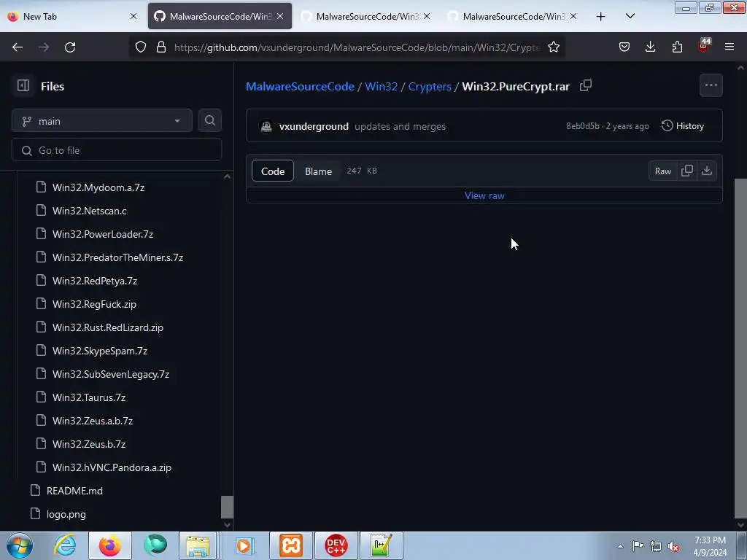Click the GitHub URL address bar
This screenshot has width=747, height=560.
click(357, 47)
